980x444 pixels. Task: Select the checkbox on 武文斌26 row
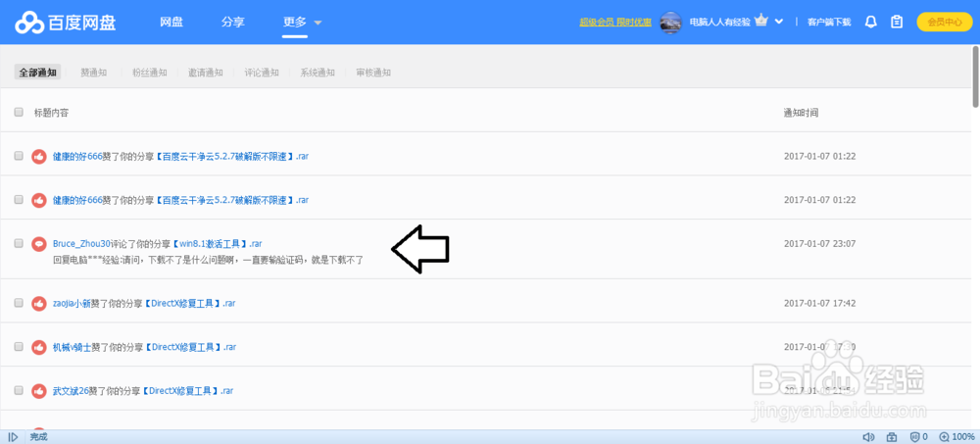19,390
